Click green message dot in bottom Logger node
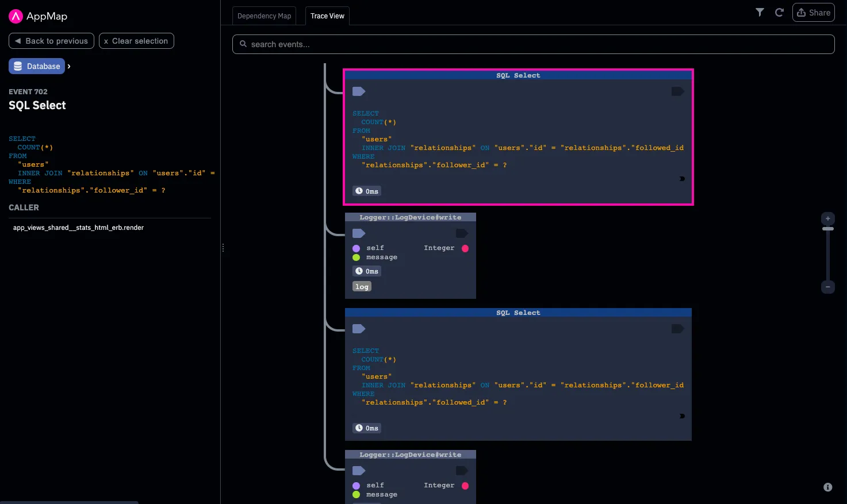847x504 pixels. coord(356,495)
